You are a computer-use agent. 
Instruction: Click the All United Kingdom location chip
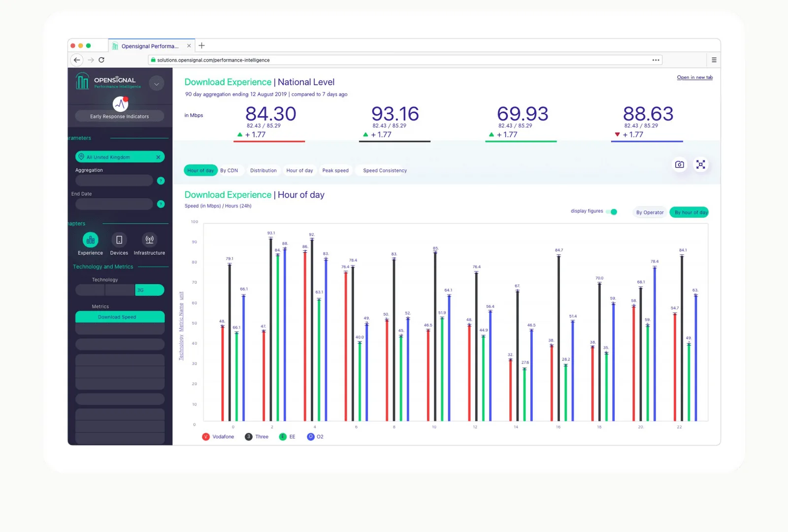pos(120,157)
